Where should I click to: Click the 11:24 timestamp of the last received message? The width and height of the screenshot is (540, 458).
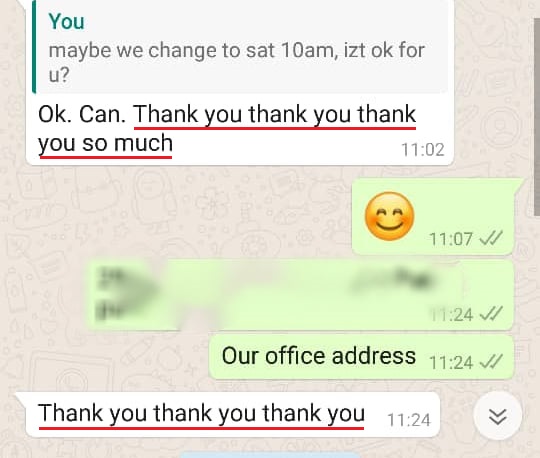[x=409, y=420]
